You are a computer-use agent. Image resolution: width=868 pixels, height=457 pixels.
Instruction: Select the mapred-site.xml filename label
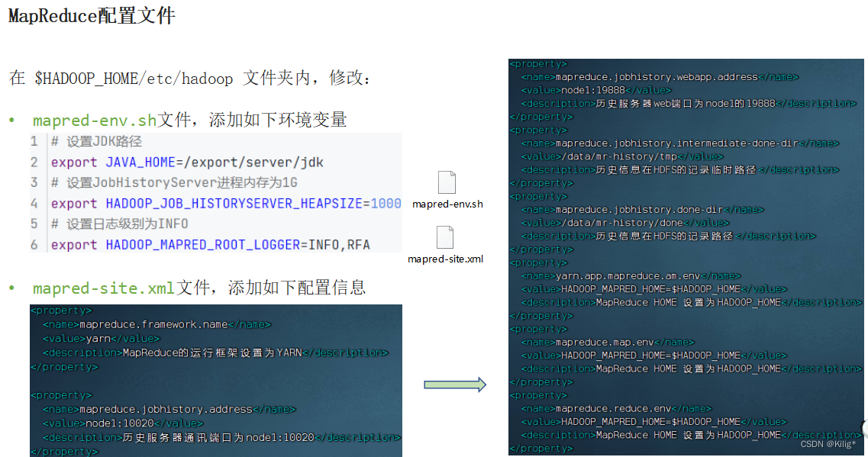(x=447, y=259)
